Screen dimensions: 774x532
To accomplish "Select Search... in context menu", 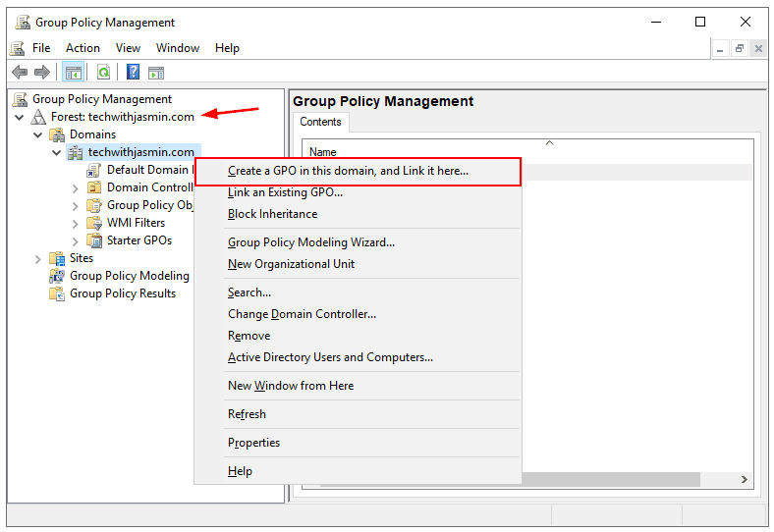I will [x=358, y=293].
